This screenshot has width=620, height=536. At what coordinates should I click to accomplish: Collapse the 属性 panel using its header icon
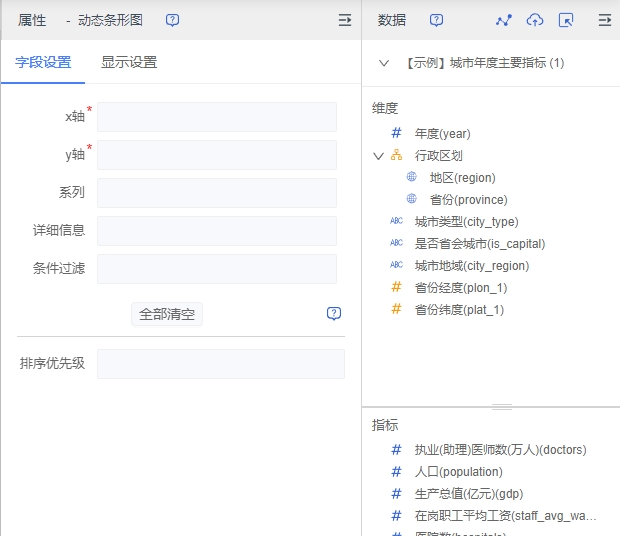344,20
